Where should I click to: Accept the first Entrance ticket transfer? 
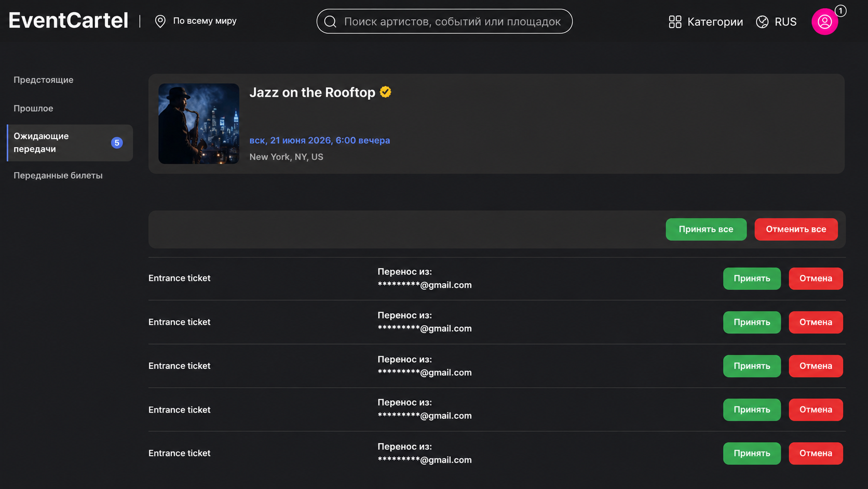pyautogui.click(x=752, y=279)
